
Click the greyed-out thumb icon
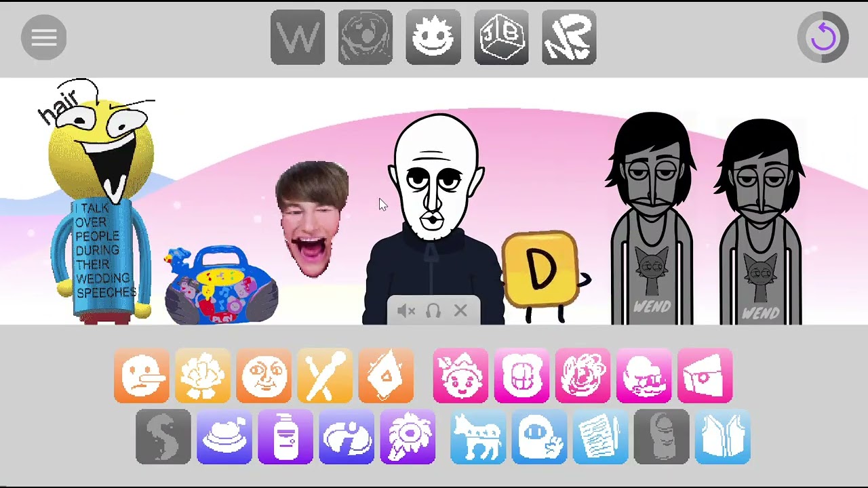(661, 437)
